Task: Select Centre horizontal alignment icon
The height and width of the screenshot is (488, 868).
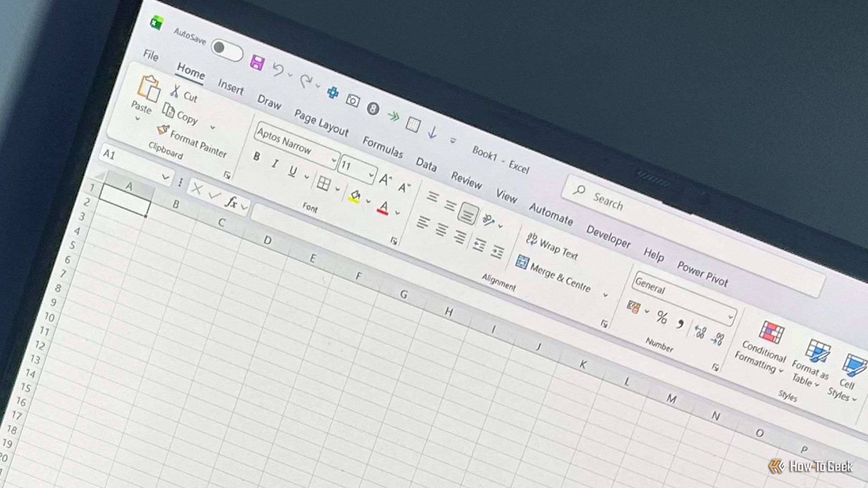Action: click(x=442, y=230)
